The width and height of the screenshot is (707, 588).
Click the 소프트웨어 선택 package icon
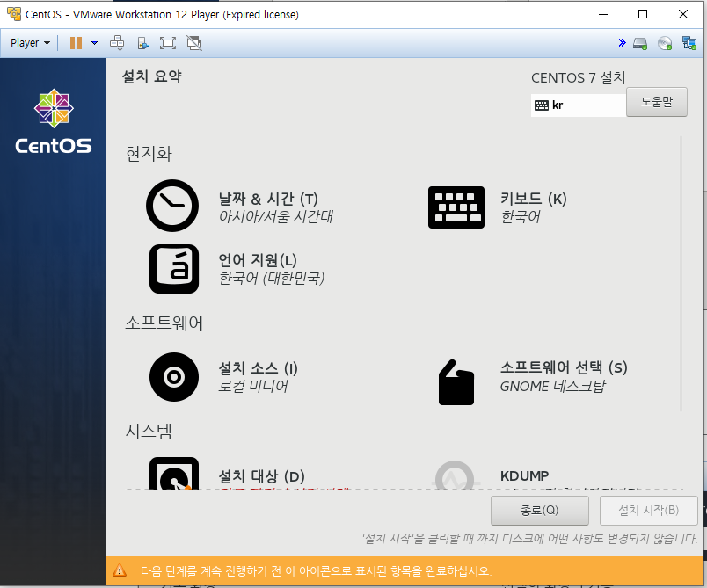tap(456, 382)
